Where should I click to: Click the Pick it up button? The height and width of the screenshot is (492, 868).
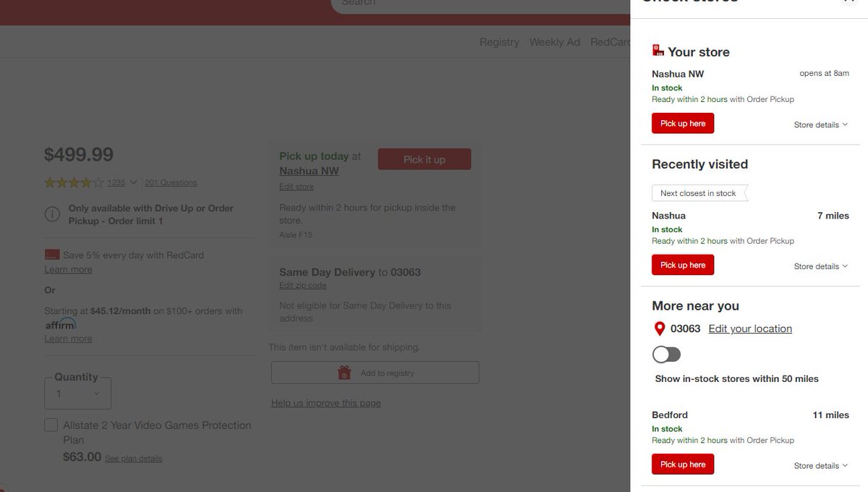coord(425,159)
